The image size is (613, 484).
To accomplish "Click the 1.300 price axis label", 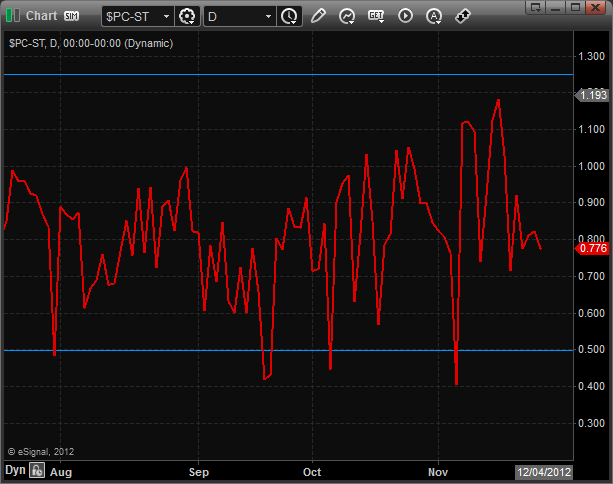I will [591, 56].
